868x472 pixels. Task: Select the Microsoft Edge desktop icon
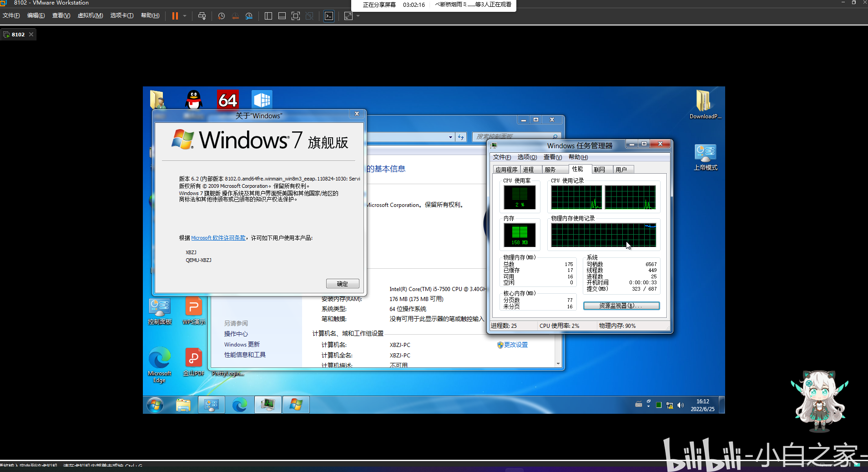tap(160, 365)
